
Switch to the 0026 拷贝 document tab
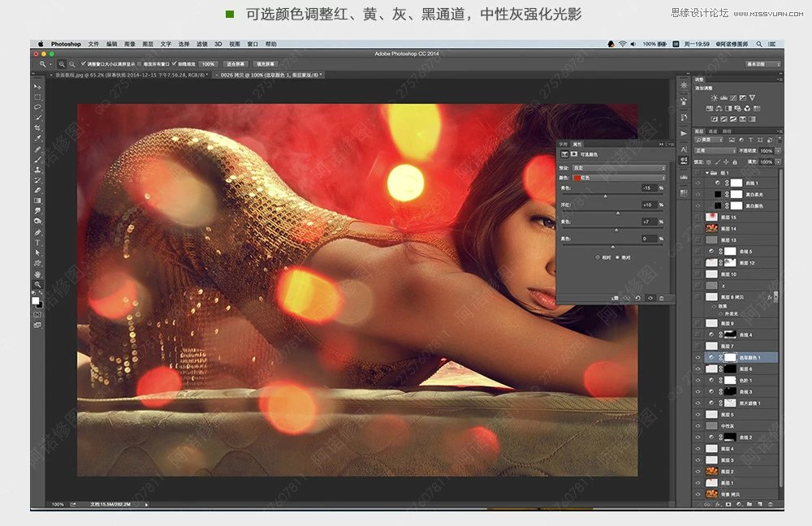pyautogui.click(x=267, y=75)
